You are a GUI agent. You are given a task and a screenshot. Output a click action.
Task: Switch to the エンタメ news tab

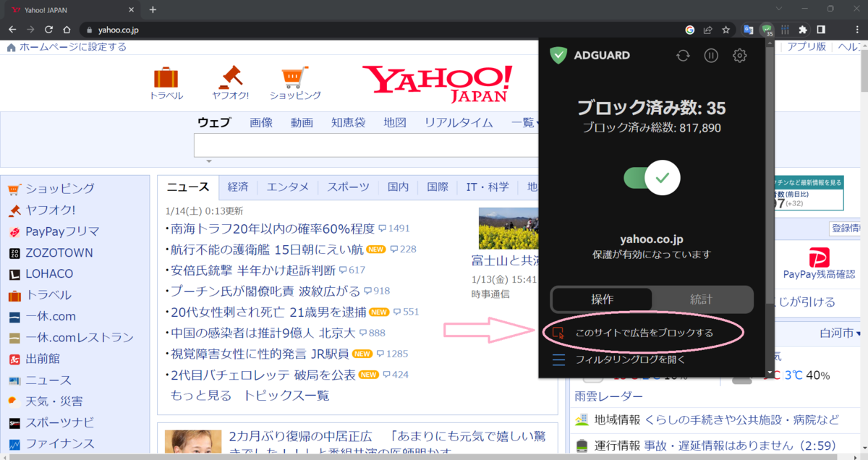tap(288, 187)
